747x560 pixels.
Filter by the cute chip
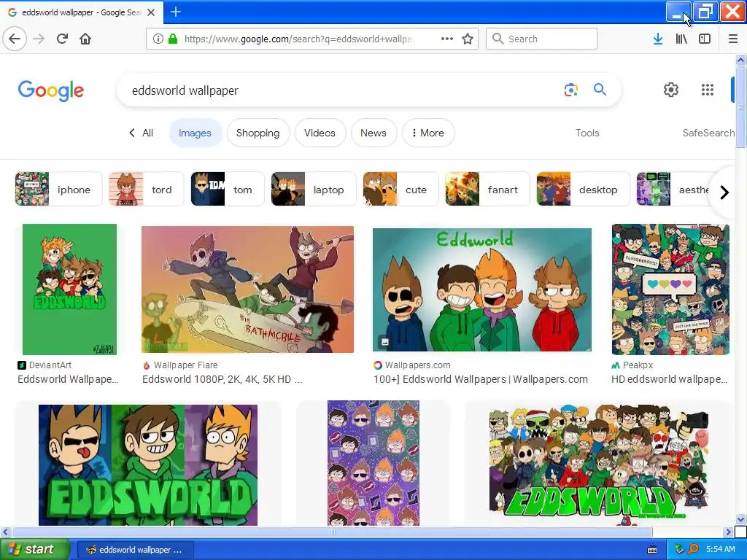400,189
